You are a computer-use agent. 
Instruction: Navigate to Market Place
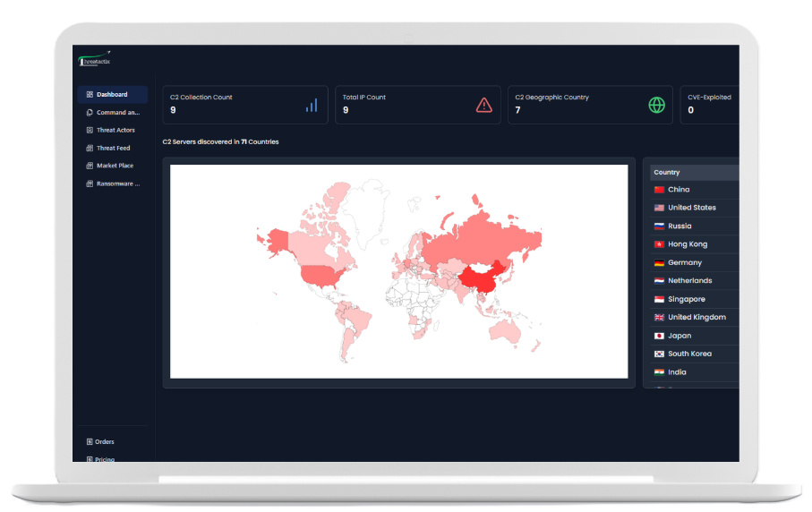(113, 166)
